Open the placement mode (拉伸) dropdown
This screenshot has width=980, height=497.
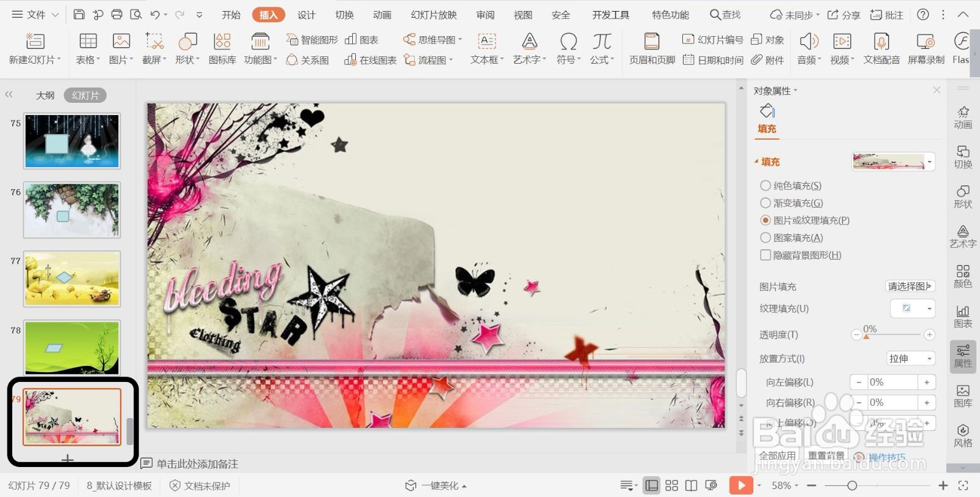coord(911,359)
